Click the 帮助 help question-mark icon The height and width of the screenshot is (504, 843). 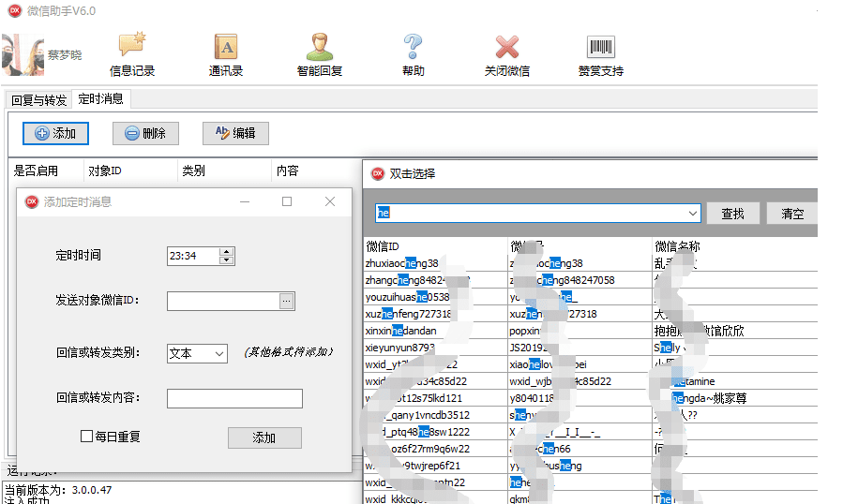pyautogui.click(x=413, y=53)
